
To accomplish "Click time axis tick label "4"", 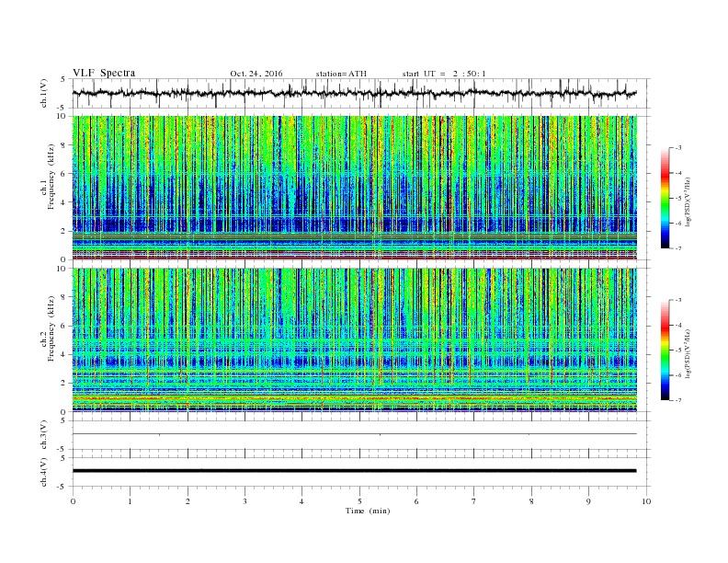I will [x=301, y=501].
